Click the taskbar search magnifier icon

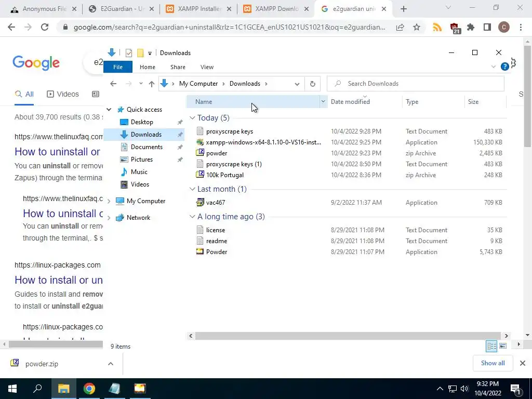pos(37,389)
